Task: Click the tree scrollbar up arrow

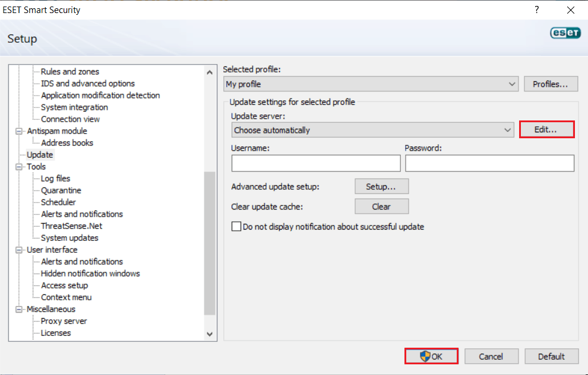Action: [210, 72]
